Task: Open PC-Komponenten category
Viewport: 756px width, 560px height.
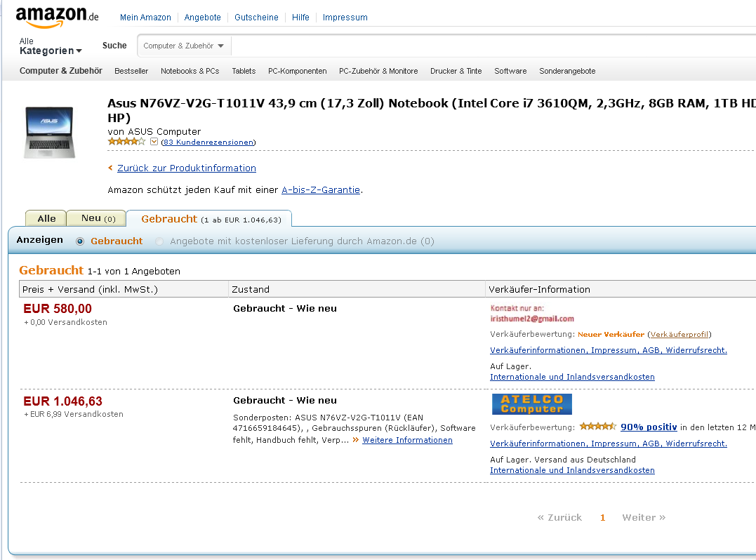Action: 298,71
